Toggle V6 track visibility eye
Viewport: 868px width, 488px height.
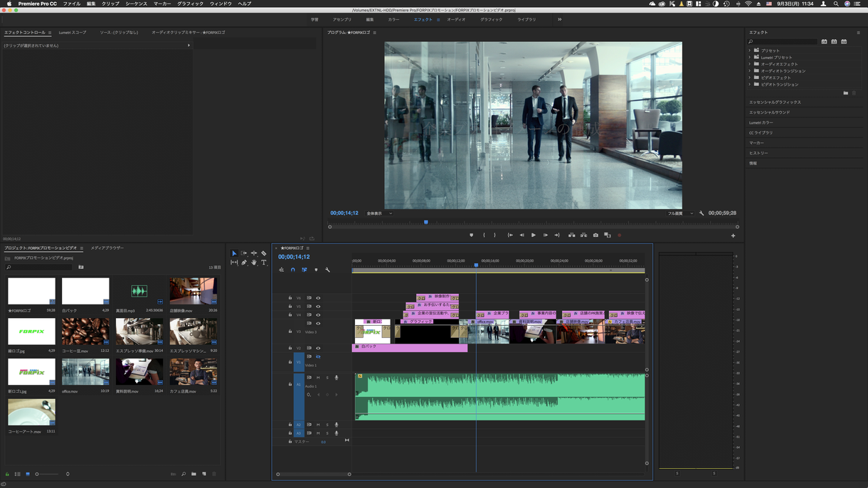coord(318,298)
